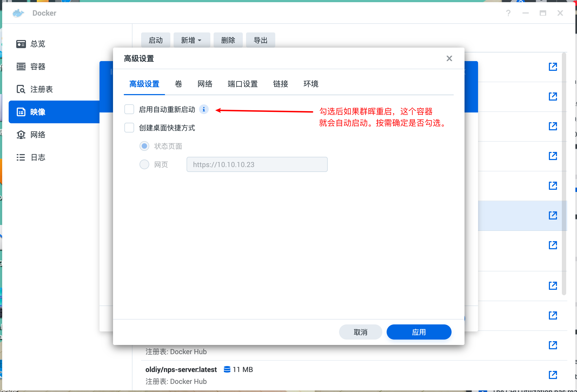Open the 日志 log section
Image resolution: width=577 pixels, height=392 pixels.
click(x=54, y=157)
